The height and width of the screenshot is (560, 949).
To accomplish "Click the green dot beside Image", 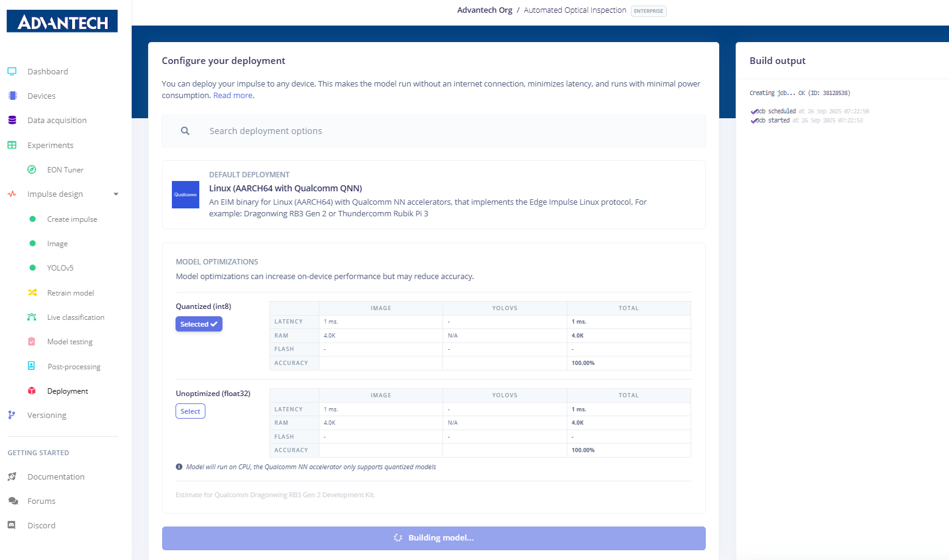I will click(32, 243).
